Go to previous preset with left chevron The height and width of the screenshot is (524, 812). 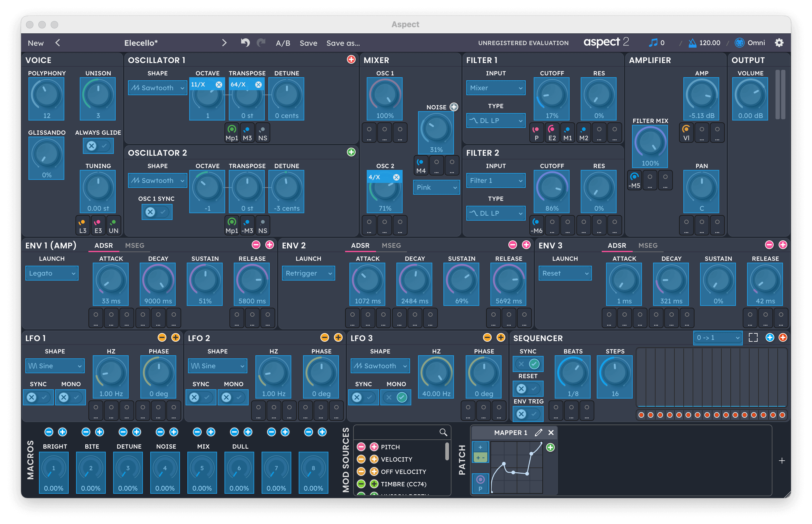click(x=58, y=43)
